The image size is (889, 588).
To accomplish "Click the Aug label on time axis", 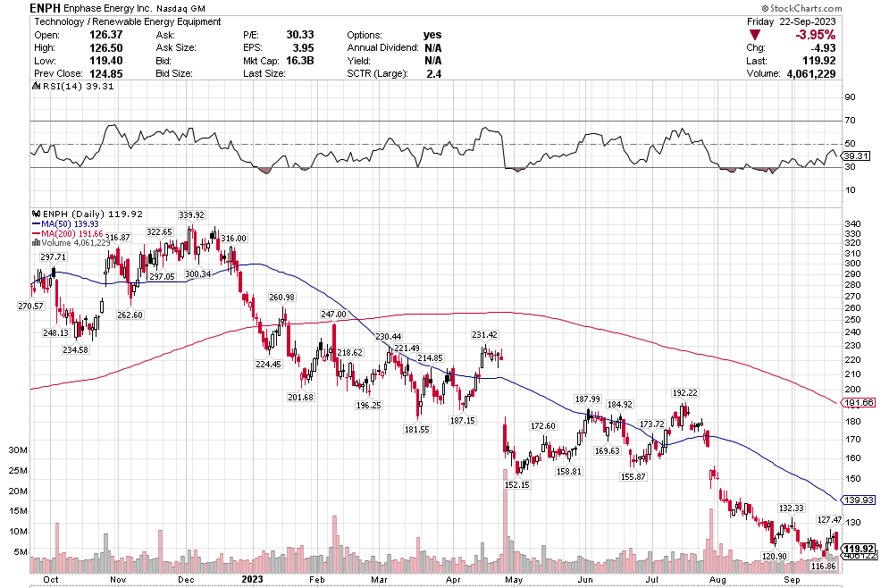I will (713, 579).
